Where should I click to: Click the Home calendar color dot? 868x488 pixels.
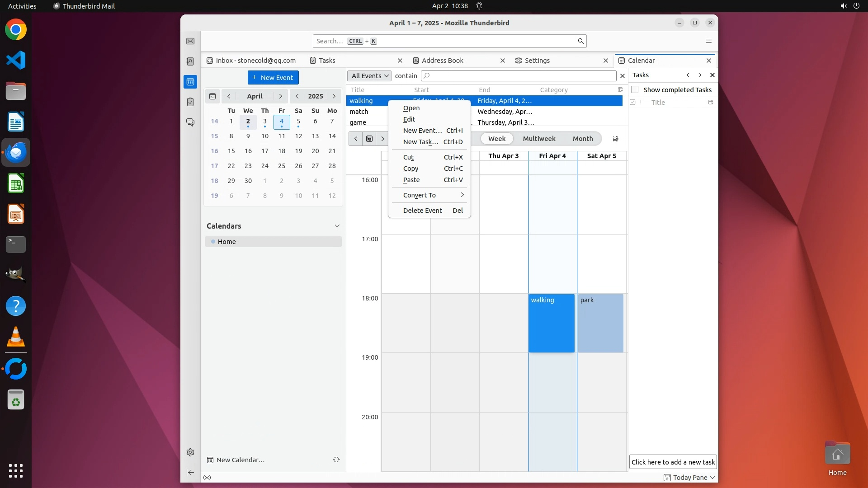click(213, 242)
